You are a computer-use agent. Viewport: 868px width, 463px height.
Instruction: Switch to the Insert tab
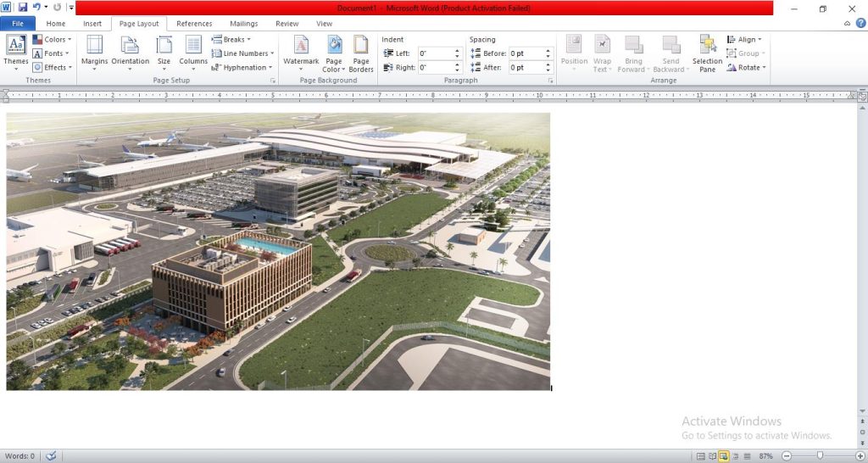[x=92, y=23]
